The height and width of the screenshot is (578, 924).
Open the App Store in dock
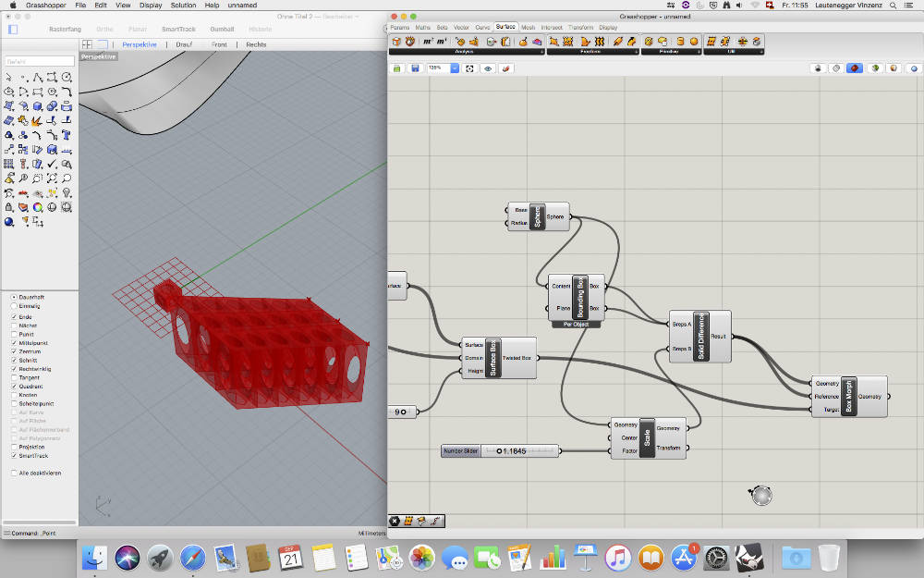coord(683,557)
